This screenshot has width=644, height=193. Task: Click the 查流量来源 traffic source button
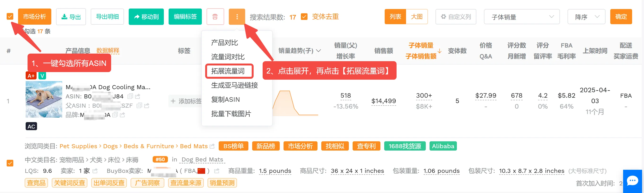[x=186, y=183]
